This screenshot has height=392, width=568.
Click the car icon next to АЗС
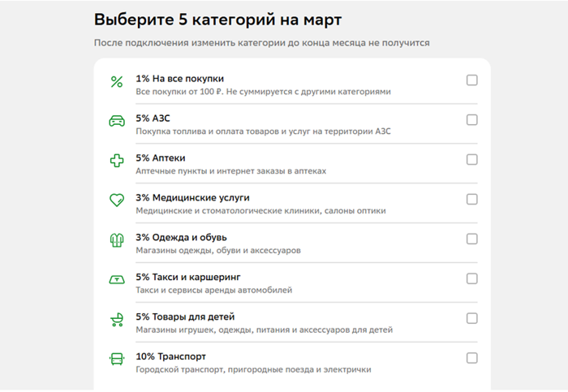117,121
